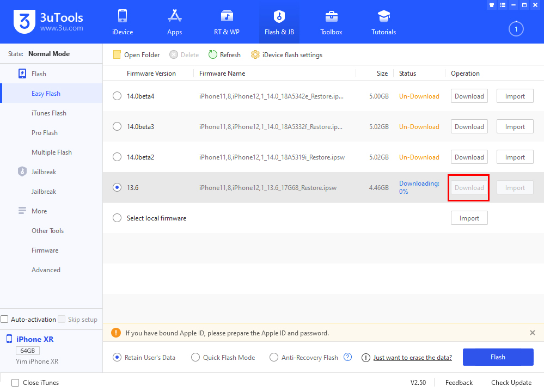Dismiss the Apple ID warning banner

[532, 333]
